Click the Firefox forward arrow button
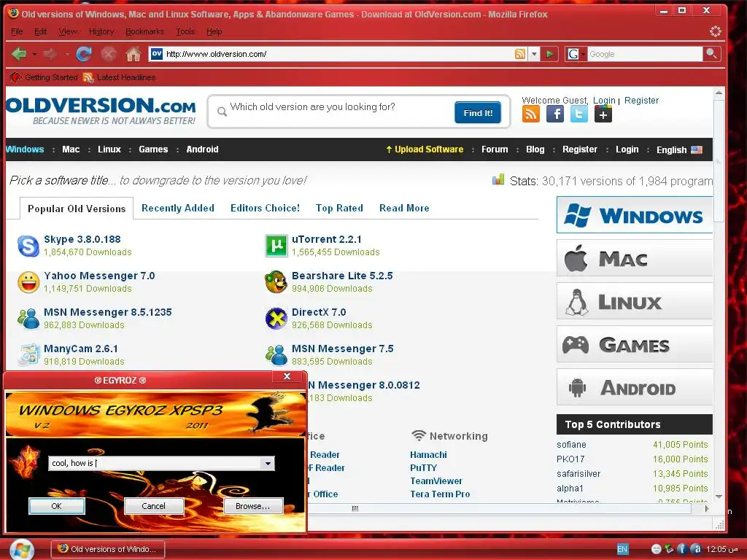 50,54
